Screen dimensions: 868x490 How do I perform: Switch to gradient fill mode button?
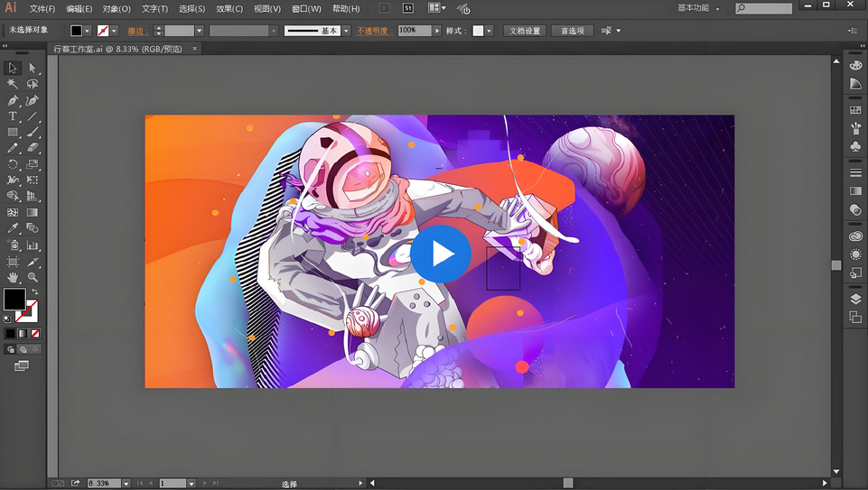(22, 334)
